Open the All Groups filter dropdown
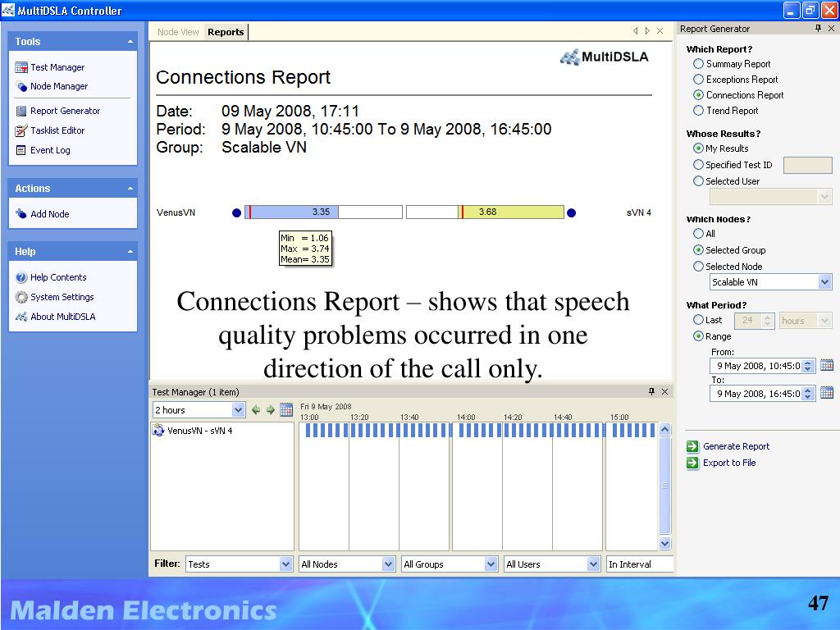Viewport: 840px width, 630px height. [x=491, y=564]
